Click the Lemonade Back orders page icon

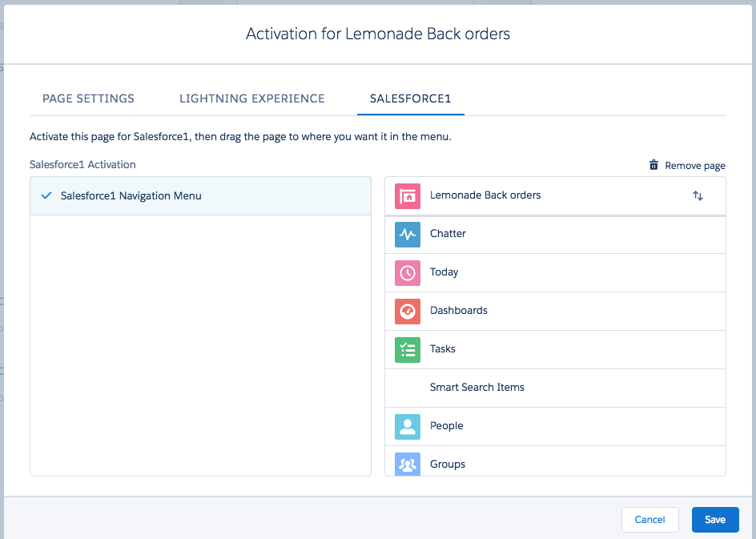(x=408, y=195)
